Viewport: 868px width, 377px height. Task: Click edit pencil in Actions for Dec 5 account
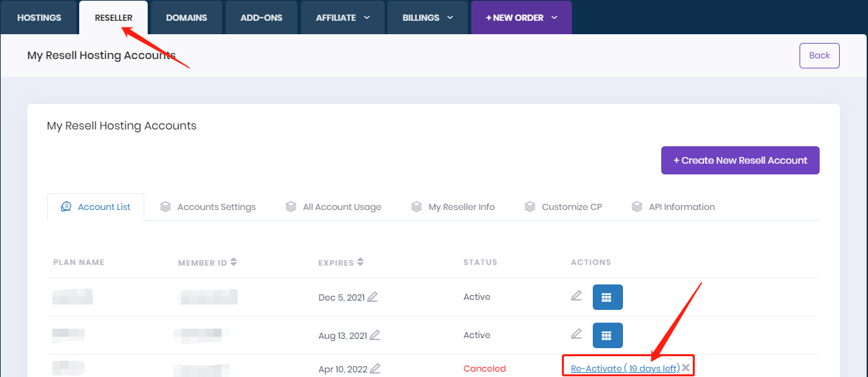[576, 296]
